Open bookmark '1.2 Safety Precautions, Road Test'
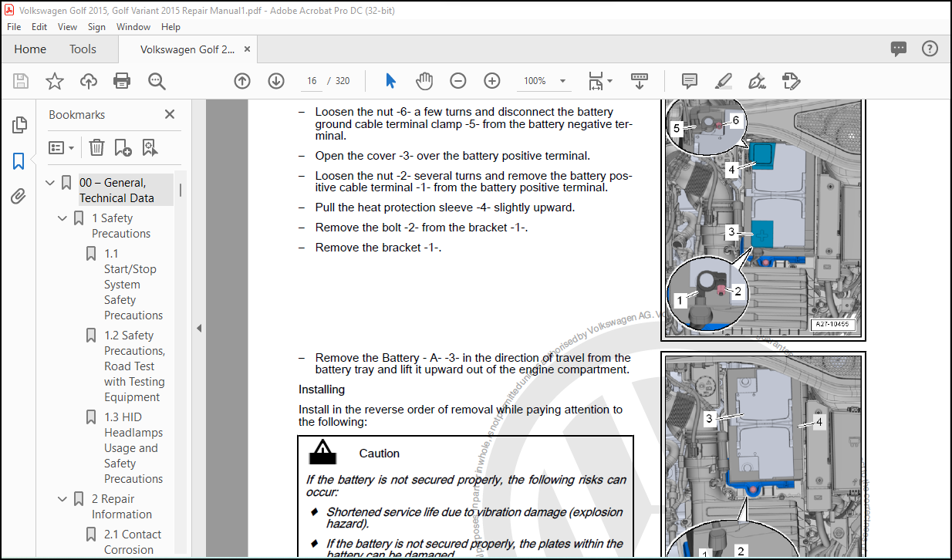The image size is (952, 560). (135, 366)
